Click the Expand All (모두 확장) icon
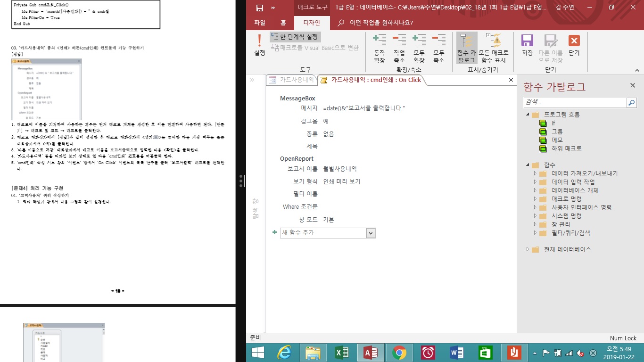The image size is (644, 362). click(419, 48)
